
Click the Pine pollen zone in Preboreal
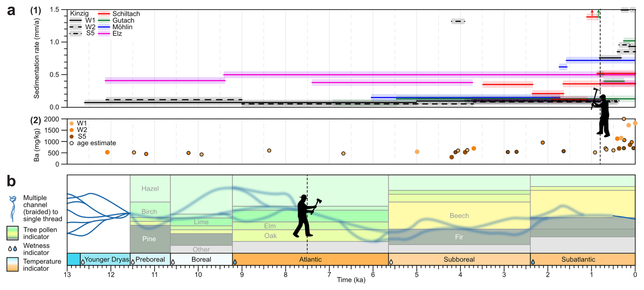coord(149,239)
